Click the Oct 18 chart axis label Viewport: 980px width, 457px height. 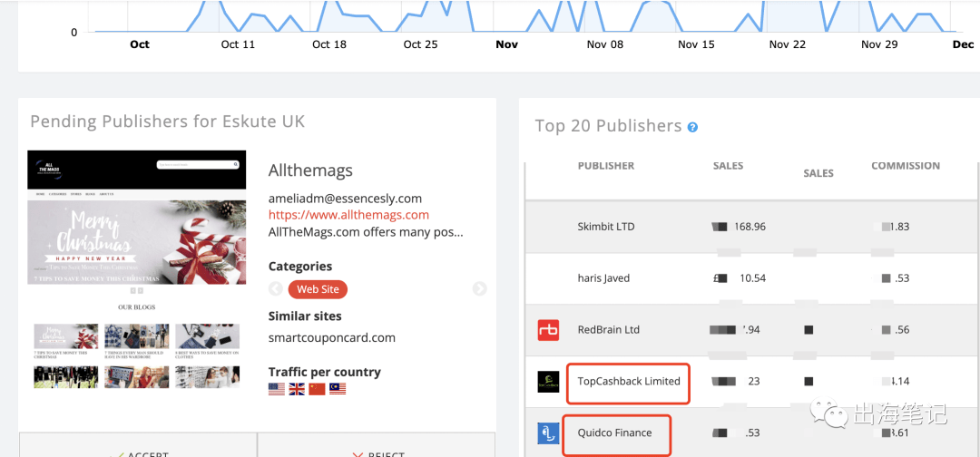(x=329, y=44)
